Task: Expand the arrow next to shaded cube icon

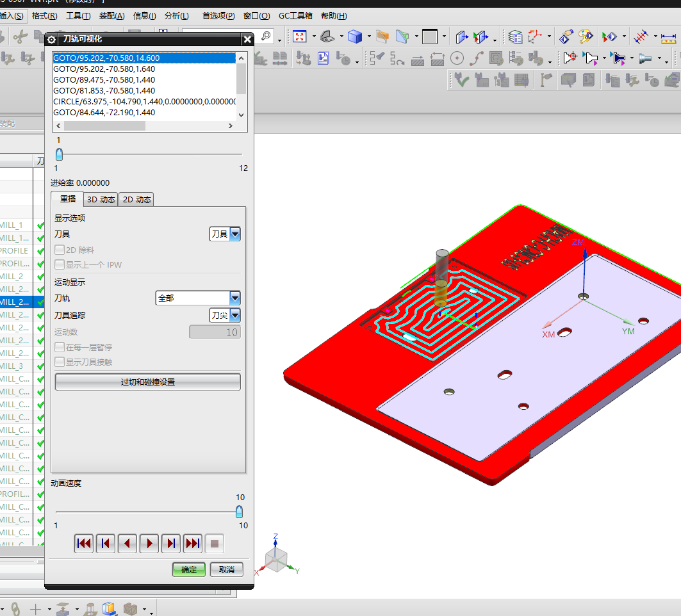Action: coord(369,36)
